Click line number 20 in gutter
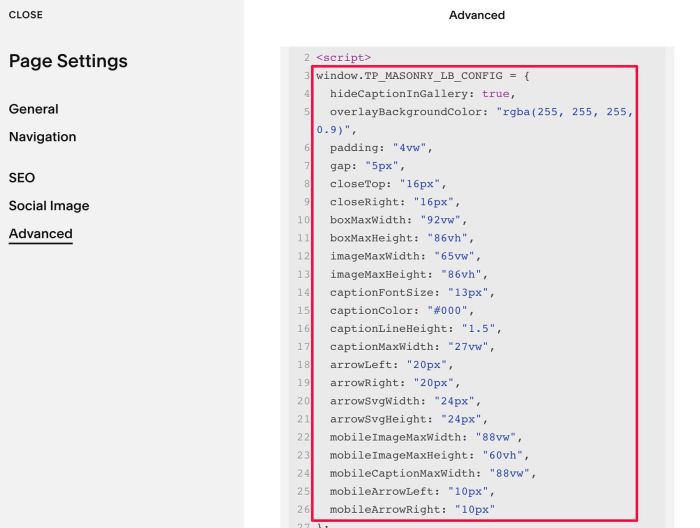This screenshot has width=700, height=528. point(304,401)
